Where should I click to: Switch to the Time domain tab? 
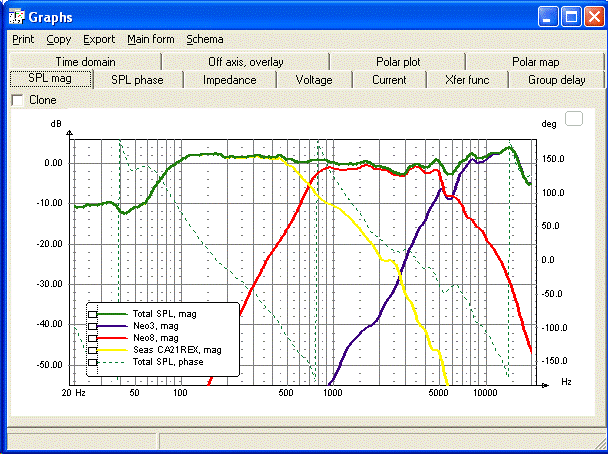click(85, 62)
